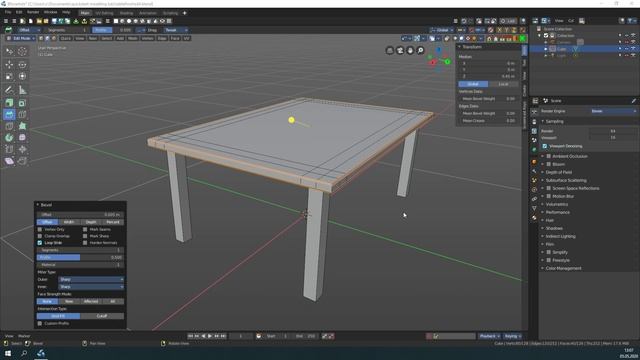Select the Extrude Region tool
Image resolution: width=640 pixels, height=360 pixels.
click(x=9, y=103)
